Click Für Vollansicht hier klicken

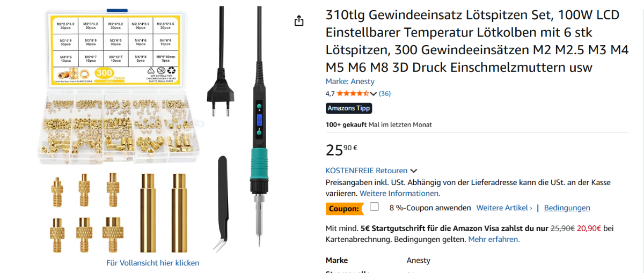pos(153,263)
